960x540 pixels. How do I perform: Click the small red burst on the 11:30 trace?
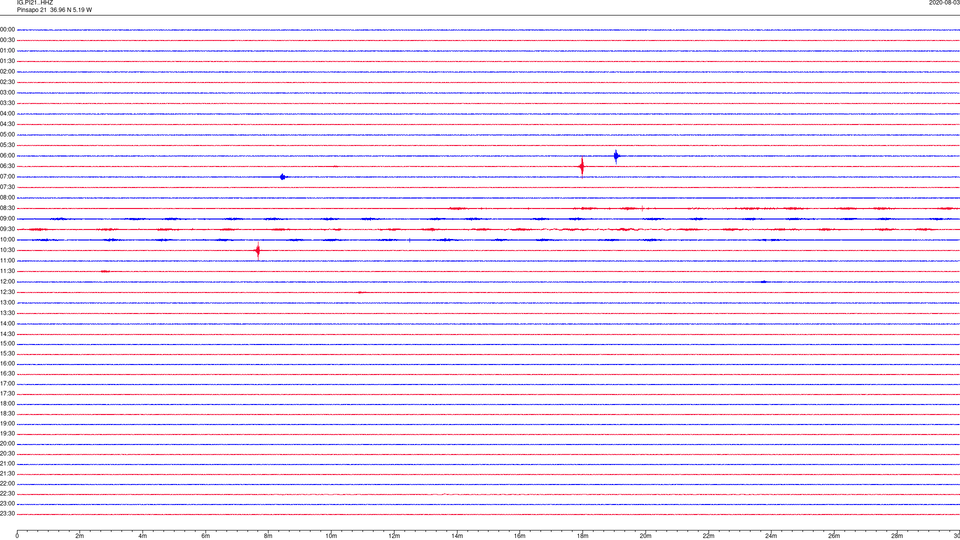coord(105,271)
